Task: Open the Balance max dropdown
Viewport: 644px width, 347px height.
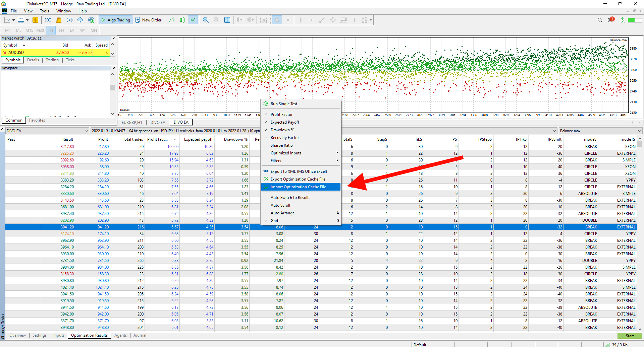Action: [600, 131]
